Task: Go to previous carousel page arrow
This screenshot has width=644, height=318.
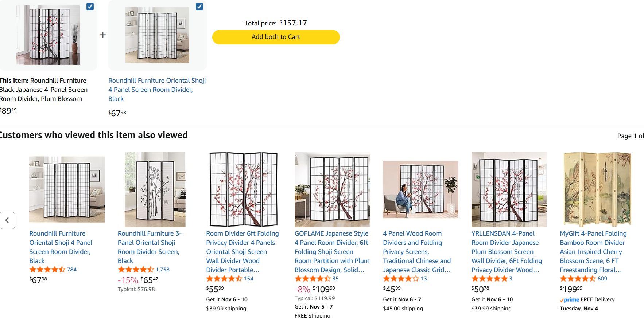Action: tap(7, 220)
